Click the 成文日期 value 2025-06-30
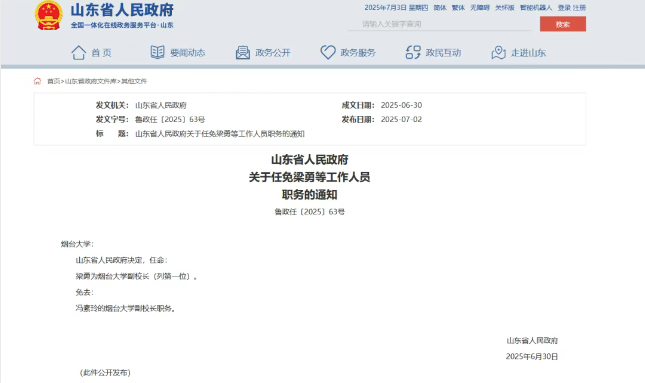 click(401, 105)
